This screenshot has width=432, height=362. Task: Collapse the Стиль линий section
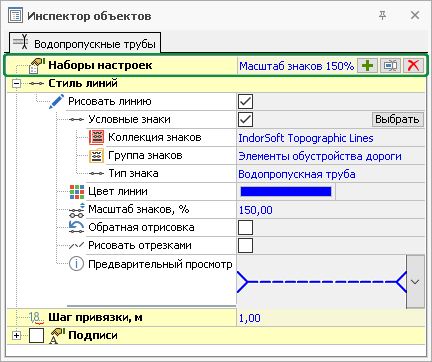point(16,83)
